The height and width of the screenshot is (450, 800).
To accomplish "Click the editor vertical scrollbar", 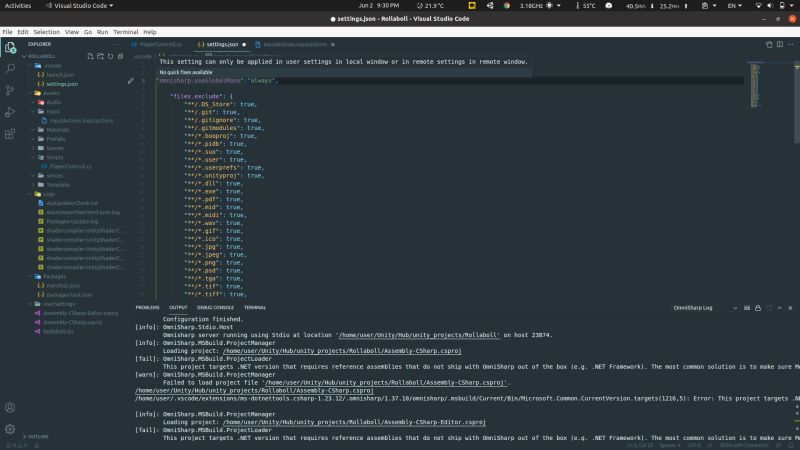I will [x=796, y=102].
